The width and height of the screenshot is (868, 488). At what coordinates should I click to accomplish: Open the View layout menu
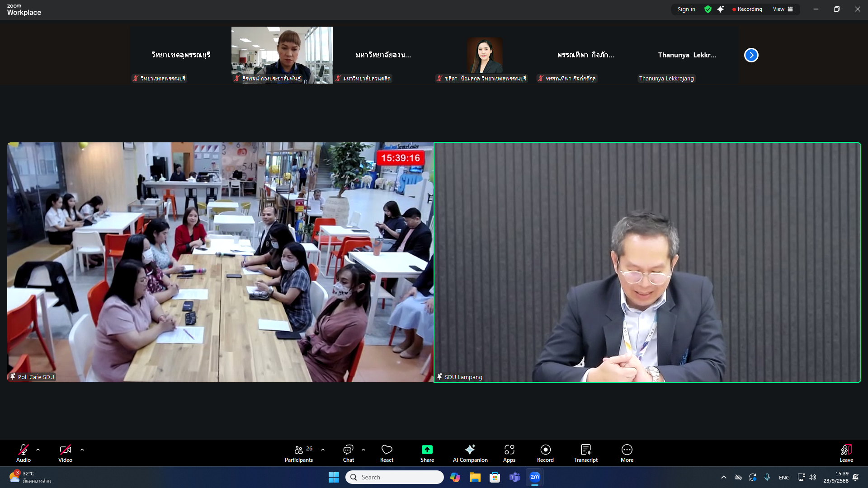pos(783,9)
